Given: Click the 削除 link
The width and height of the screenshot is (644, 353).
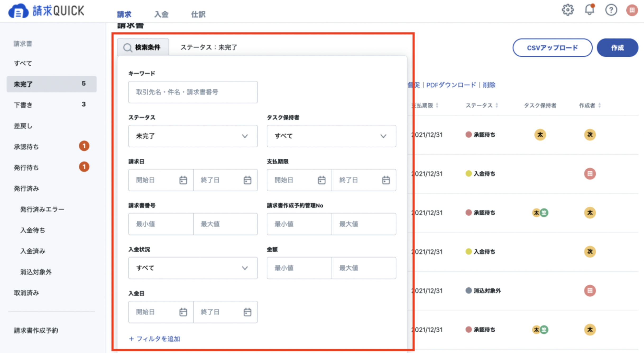Looking at the screenshot, I should (489, 85).
